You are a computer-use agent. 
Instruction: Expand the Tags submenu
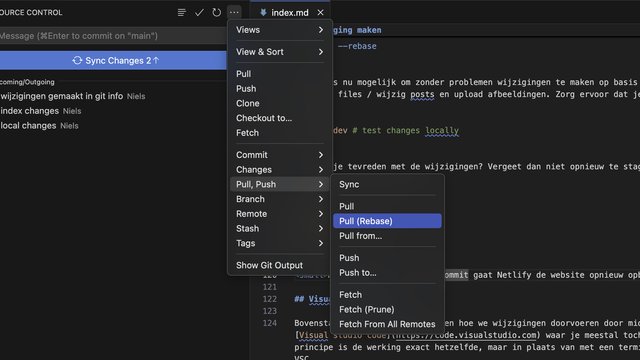coord(280,243)
